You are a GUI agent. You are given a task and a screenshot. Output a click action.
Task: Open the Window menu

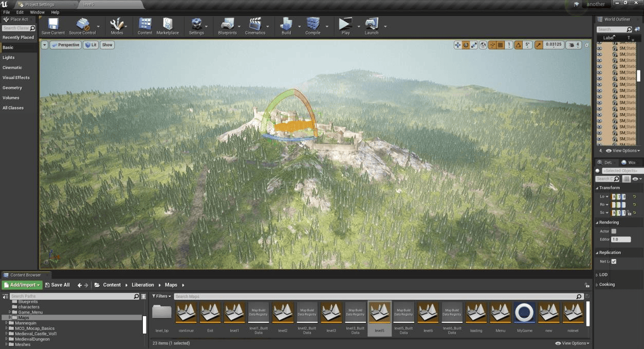[37, 12]
